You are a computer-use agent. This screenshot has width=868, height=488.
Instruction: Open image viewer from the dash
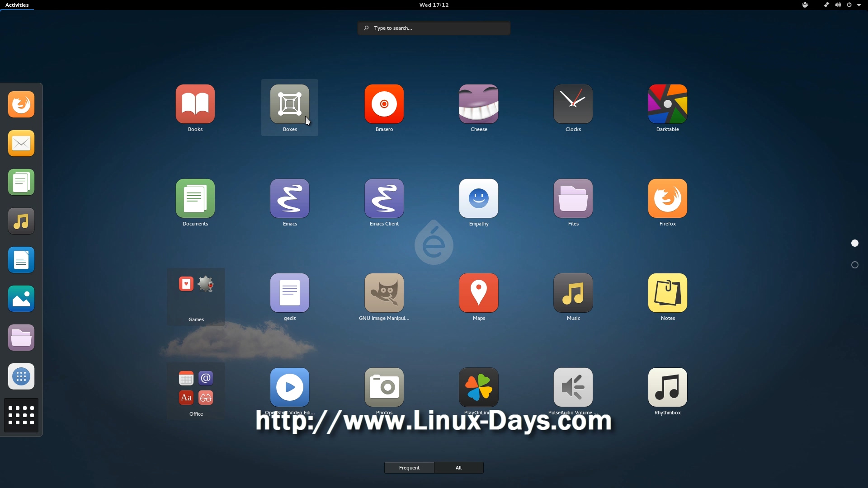point(21,299)
